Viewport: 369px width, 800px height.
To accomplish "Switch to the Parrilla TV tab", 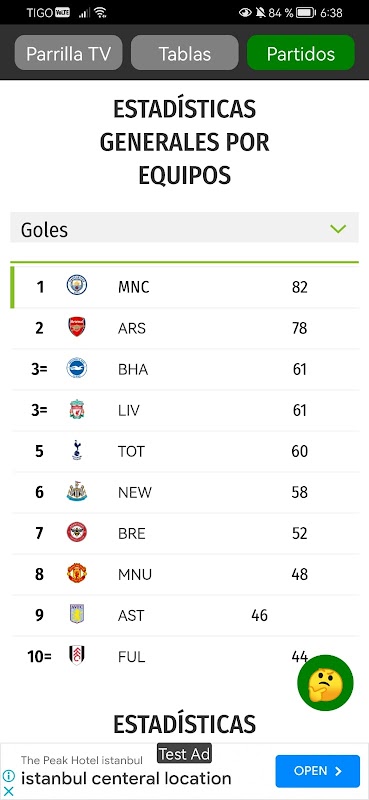I will coord(68,53).
